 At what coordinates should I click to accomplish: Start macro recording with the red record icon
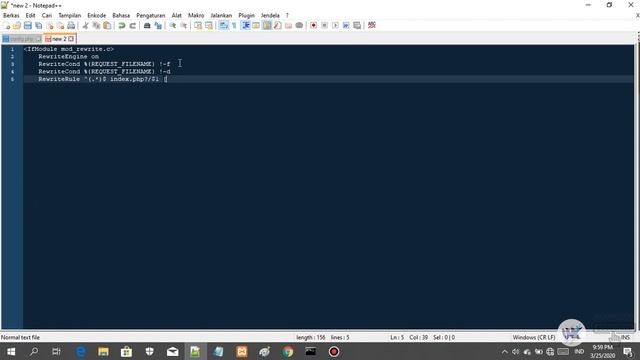[313, 26]
